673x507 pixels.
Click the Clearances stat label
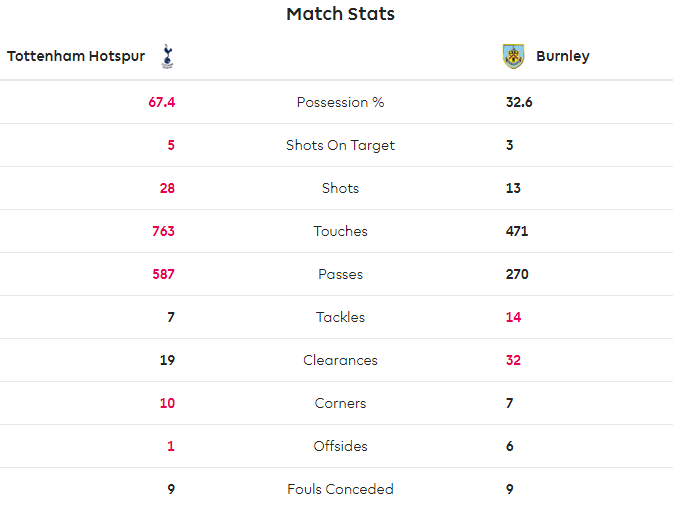(340, 360)
